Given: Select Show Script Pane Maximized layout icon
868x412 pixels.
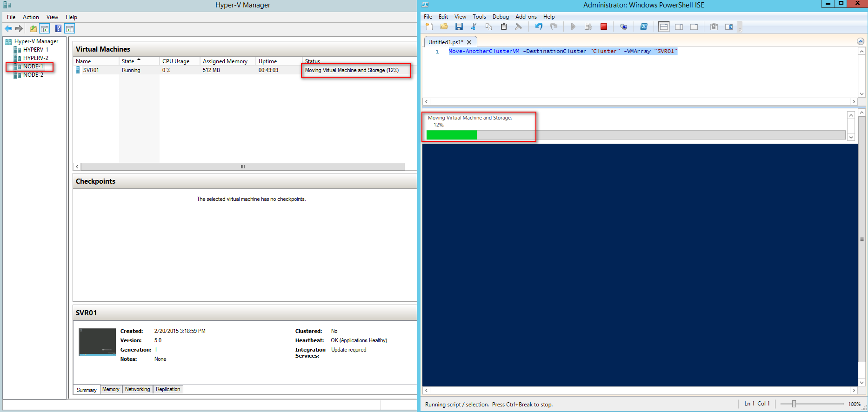Looking at the screenshot, I should (x=694, y=27).
